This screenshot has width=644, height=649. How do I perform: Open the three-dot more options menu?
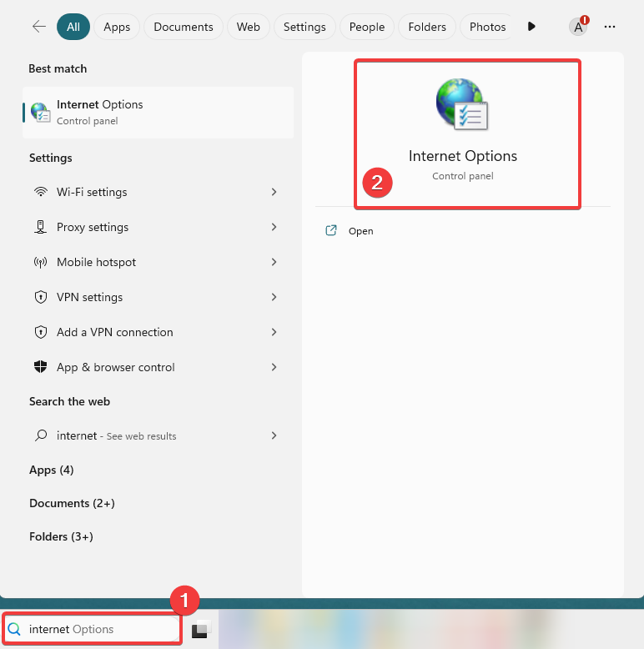click(x=610, y=27)
